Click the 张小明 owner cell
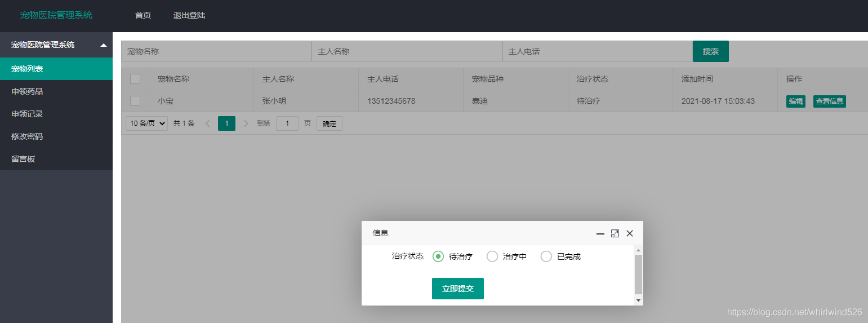 (x=306, y=101)
